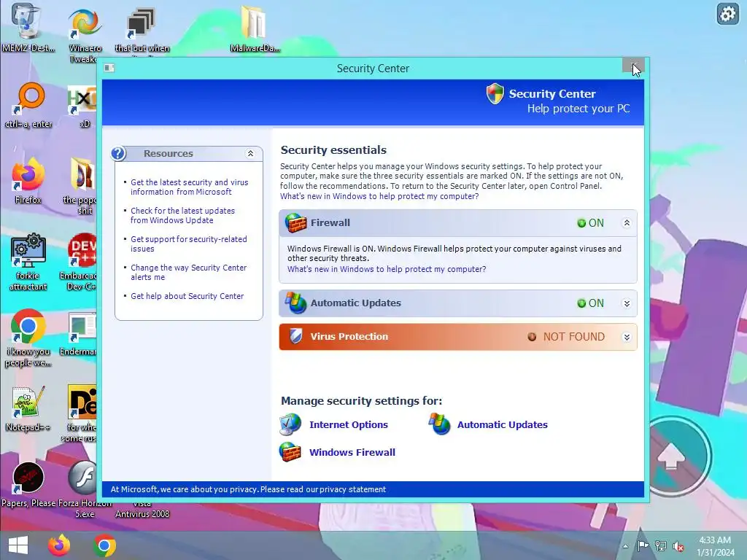Click the network tray icon
This screenshot has height=560, width=747.
[661, 546]
